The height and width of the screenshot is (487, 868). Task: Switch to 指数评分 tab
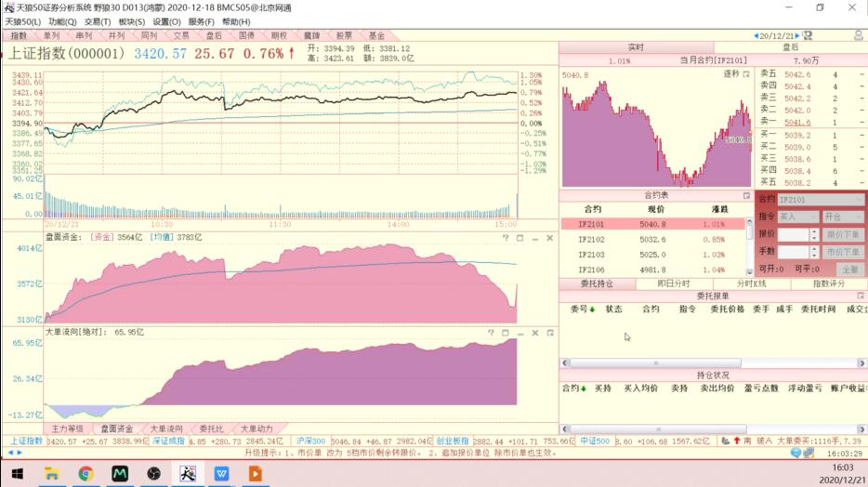click(x=829, y=283)
